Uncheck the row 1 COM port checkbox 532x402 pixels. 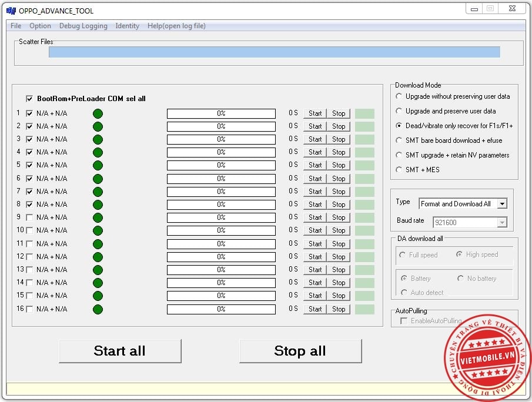coord(29,113)
